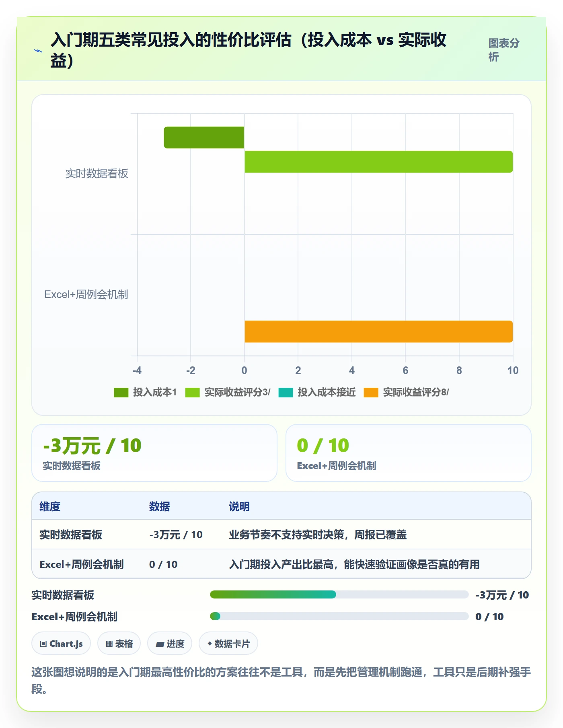The height and width of the screenshot is (728, 563).
Task: Click the 实际收益评分8/ legend label
Action: (x=416, y=393)
